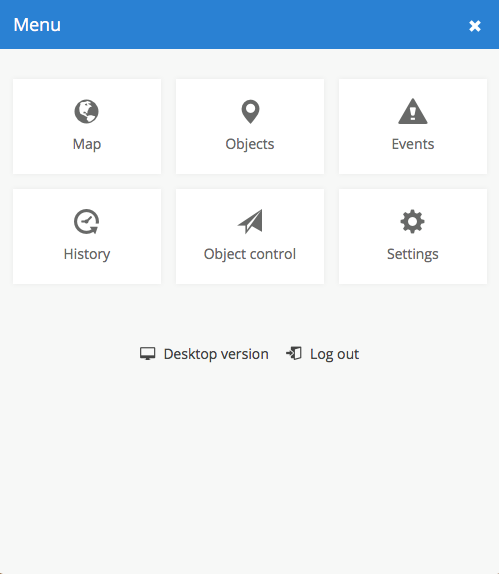The height and width of the screenshot is (574, 499).
Task: Select the paper plane Object control icon
Action: [250, 221]
